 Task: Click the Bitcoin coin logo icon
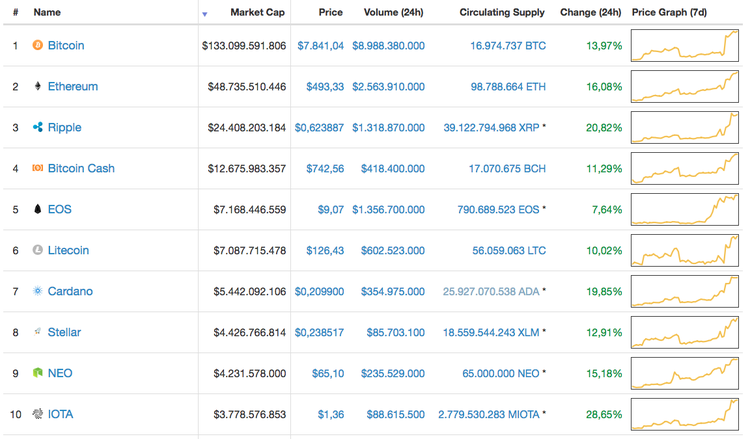coord(38,46)
